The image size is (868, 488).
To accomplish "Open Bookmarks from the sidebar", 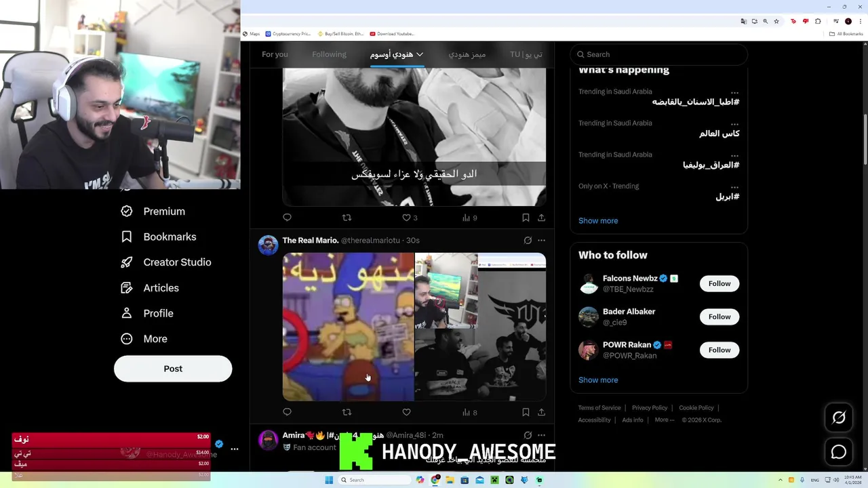I will coord(158,237).
